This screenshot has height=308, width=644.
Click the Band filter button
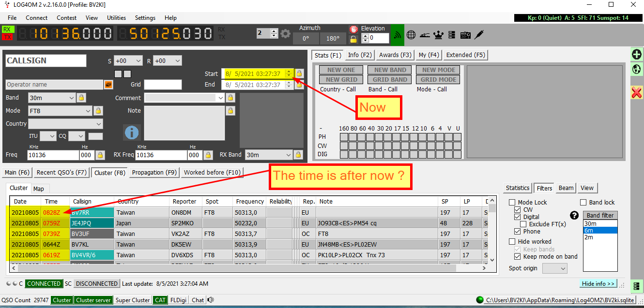(x=600, y=216)
